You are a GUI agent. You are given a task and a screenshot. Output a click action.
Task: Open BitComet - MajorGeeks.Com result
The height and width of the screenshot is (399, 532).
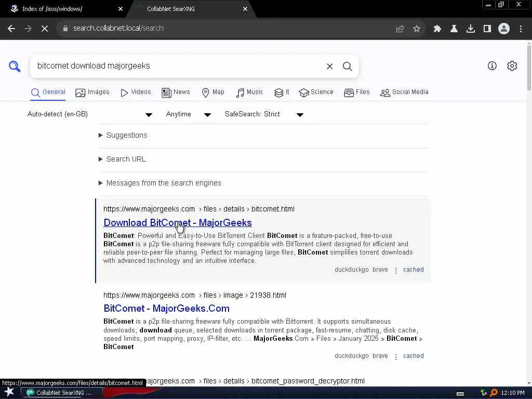coord(166,309)
